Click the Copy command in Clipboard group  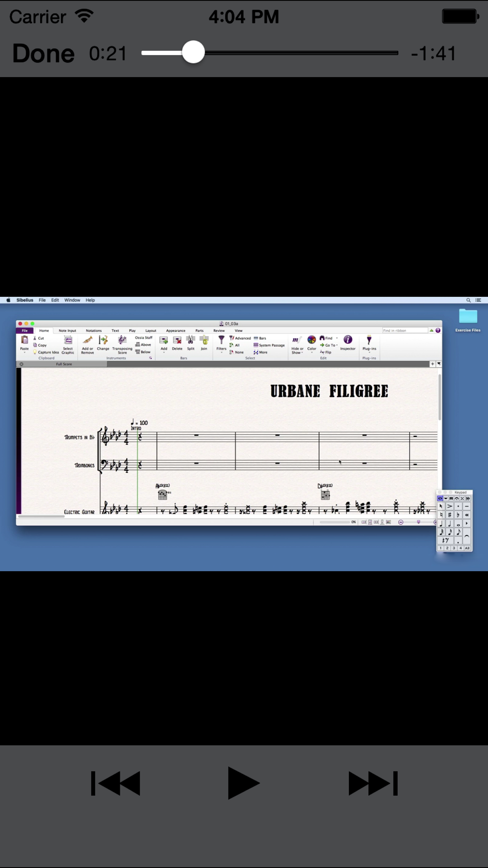(x=40, y=345)
